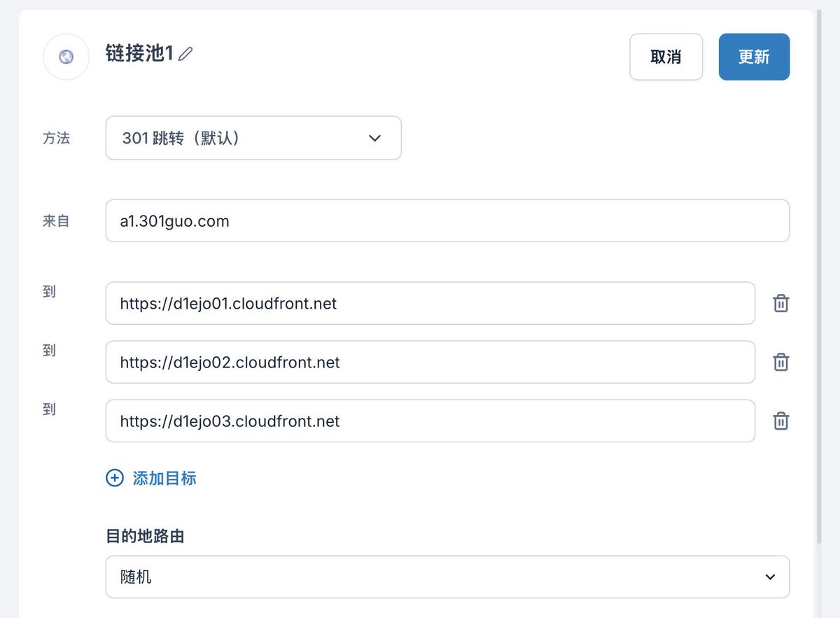Edit the https://d1ejo03.cloudfront.net target field

[x=430, y=421]
